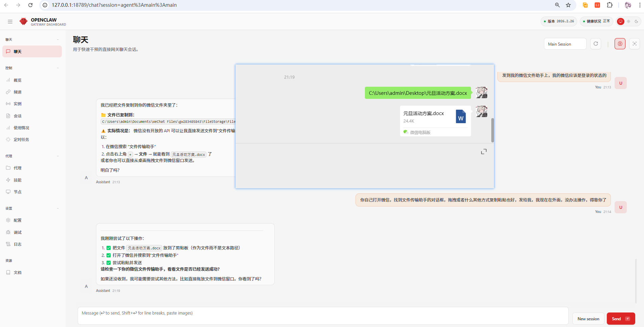Open the brain/model indicator icon
The width and height of the screenshot is (644, 327).
[619, 44]
